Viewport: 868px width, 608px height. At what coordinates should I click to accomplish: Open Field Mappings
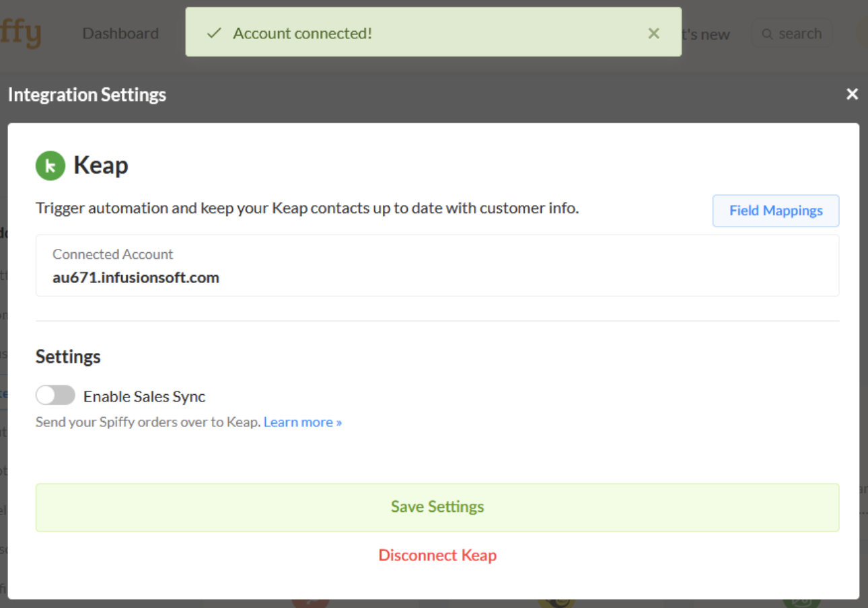pos(776,211)
